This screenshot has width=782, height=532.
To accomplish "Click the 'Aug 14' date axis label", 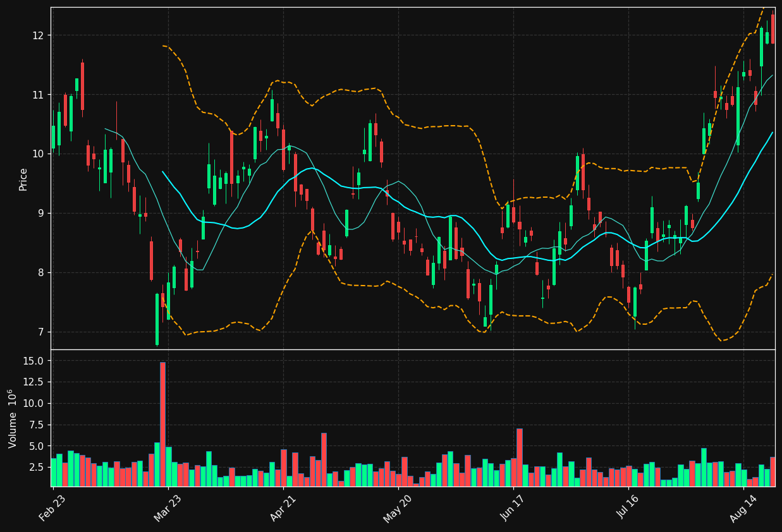I will (743, 507).
